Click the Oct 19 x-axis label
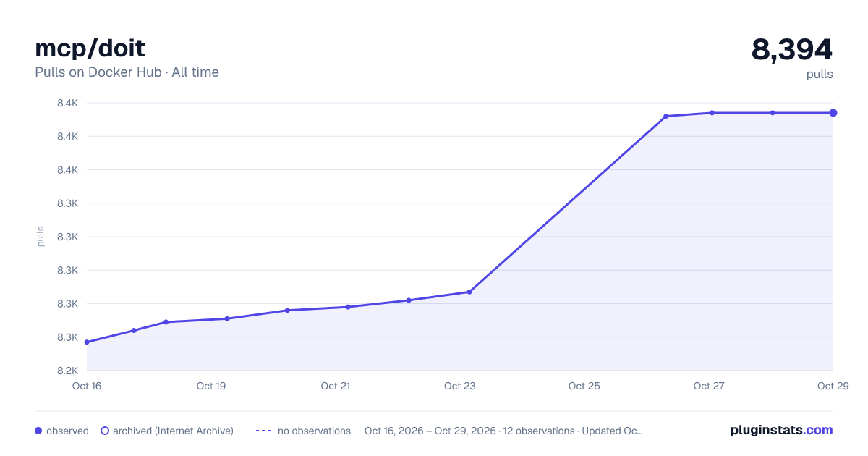The image size is (868, 456). (211, 386)
